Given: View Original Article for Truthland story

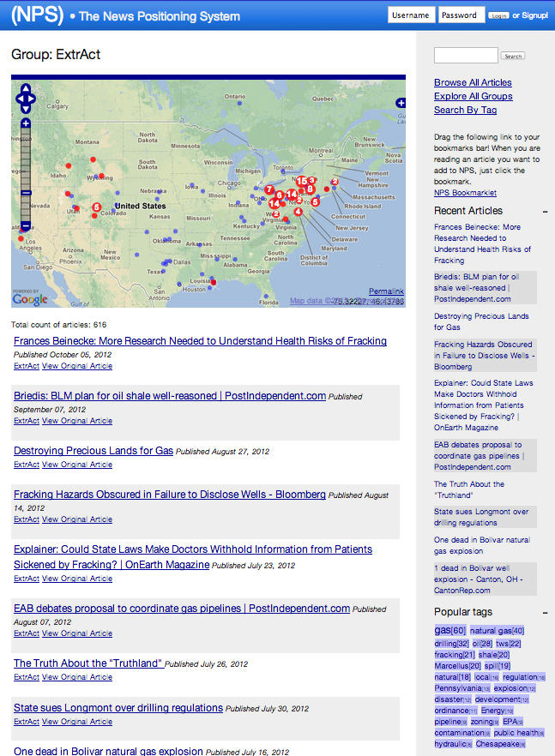Looking at the screenshot, I should pyautogui.click(x=77, y=677).
